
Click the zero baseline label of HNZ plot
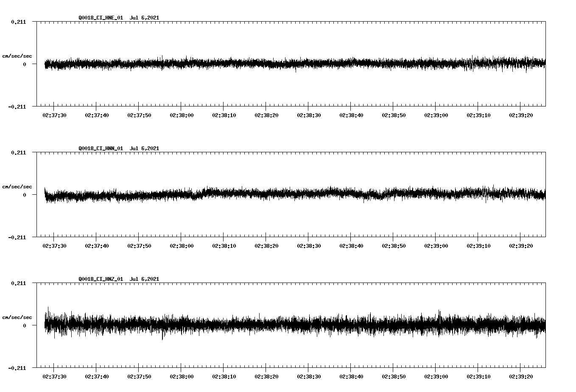point(24,326)
